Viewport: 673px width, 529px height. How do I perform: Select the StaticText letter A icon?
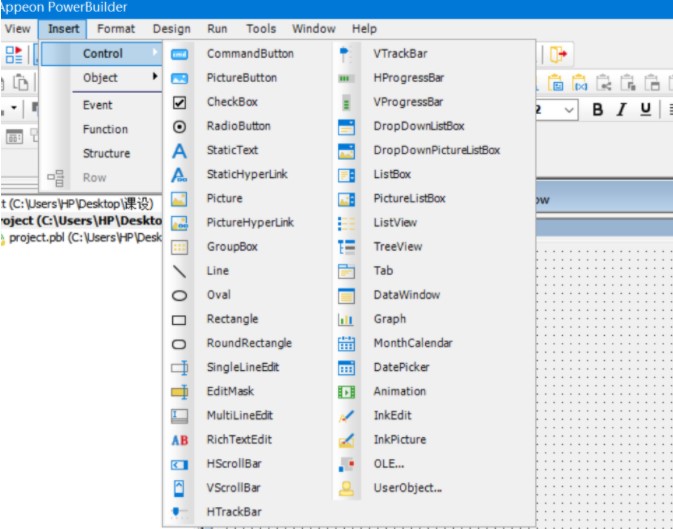pos(179,151)
